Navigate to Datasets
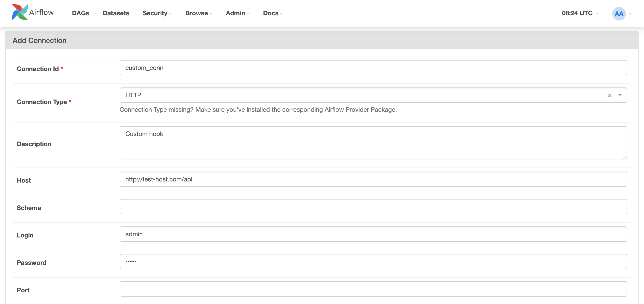Screen dimensions: 644x304 click(116, 13)
